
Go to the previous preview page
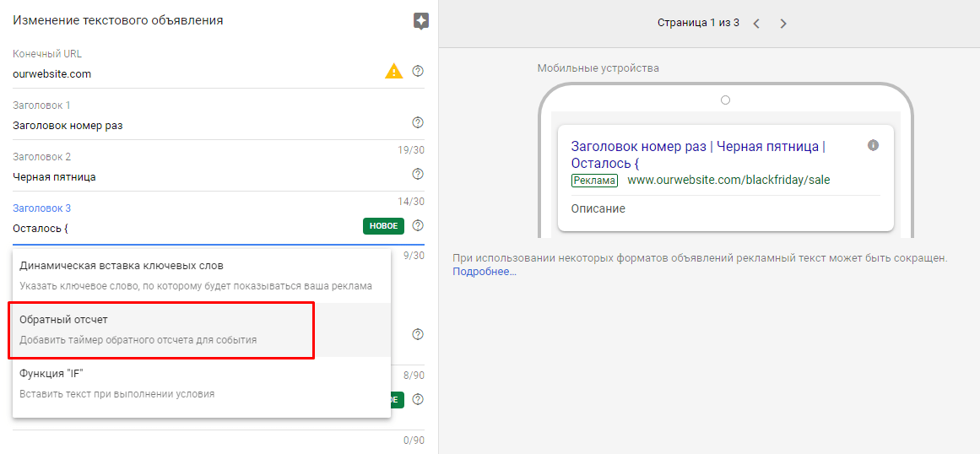tap(756, 24)
